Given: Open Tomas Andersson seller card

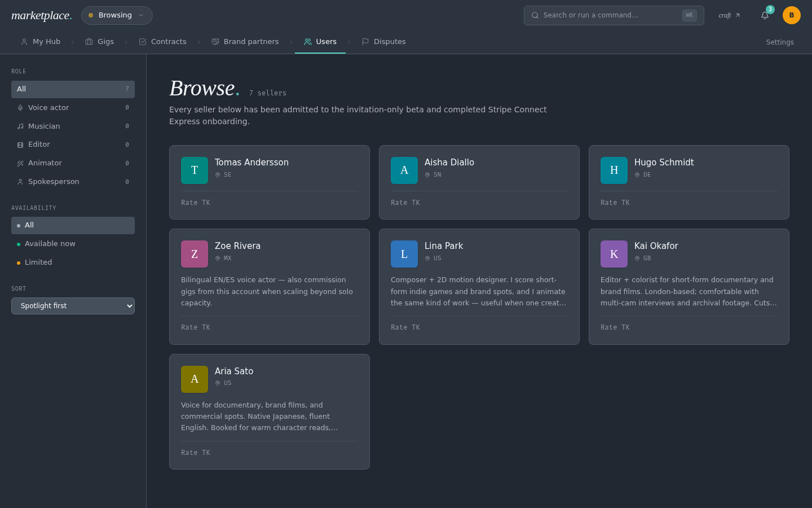Looking at the screenshot, I should [270, 182].
